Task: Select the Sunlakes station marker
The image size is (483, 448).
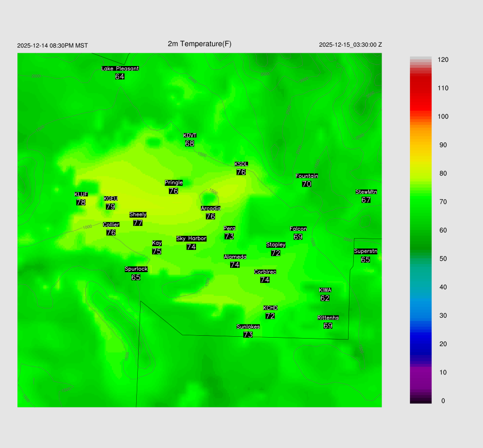Action: [248, 331]
